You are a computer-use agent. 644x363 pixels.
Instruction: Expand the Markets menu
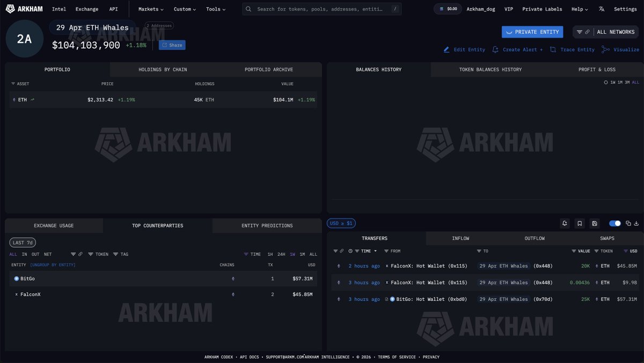151,9
